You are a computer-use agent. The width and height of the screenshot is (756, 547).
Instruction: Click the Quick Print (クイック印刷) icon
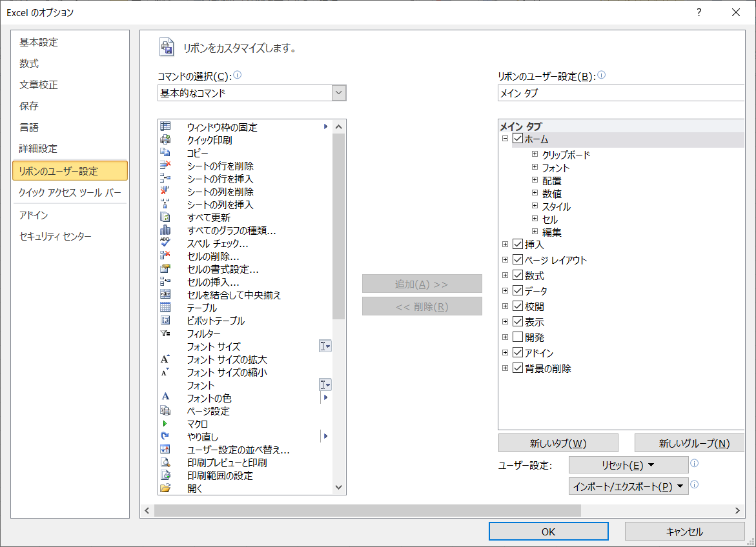tap(165, 140)
